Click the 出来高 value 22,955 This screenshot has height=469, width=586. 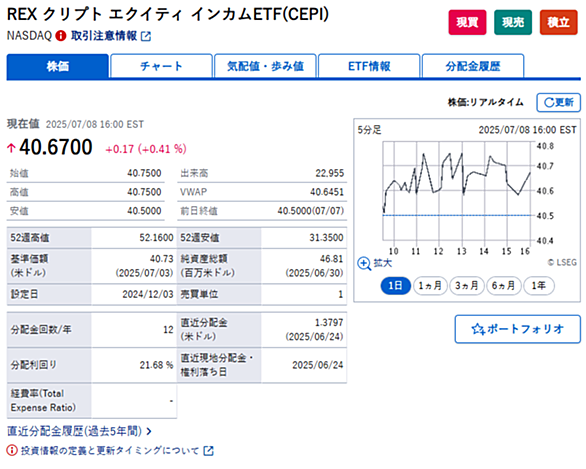click(330, 173)
